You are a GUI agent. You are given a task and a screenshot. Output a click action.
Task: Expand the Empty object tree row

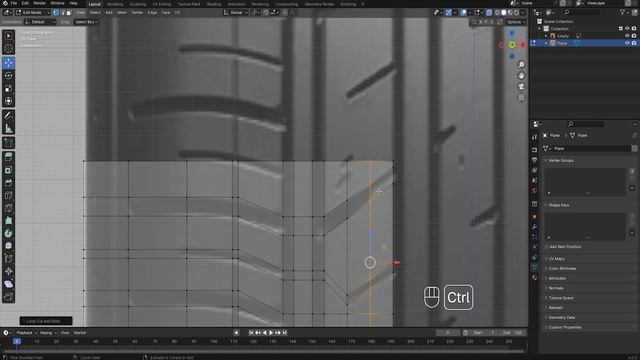(x=546, y=36)
